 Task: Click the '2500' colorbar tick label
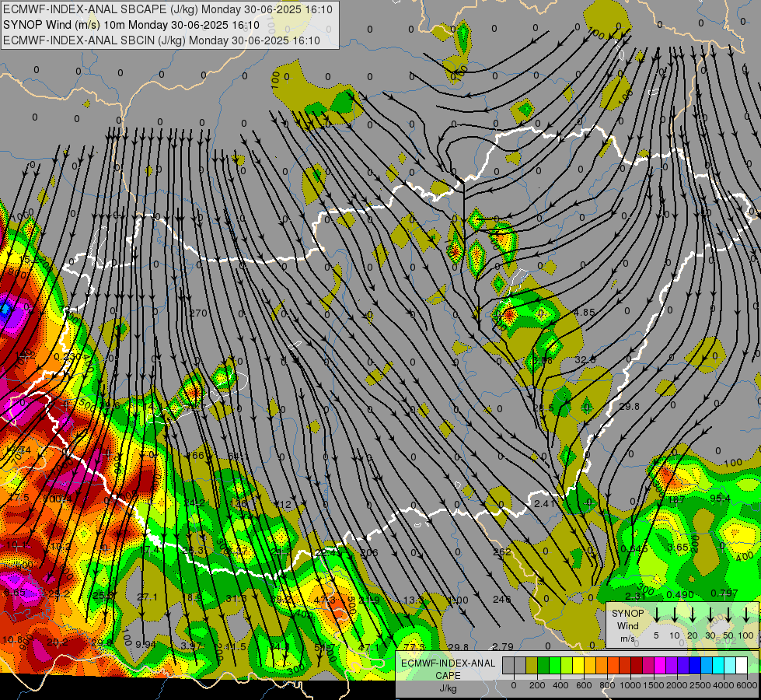700,685
